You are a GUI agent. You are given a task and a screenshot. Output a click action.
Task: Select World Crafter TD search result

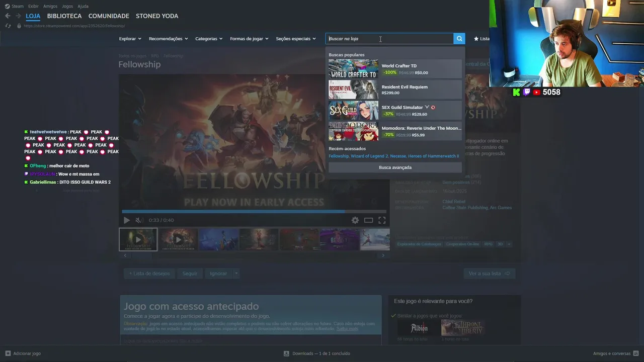pos(395,69)
